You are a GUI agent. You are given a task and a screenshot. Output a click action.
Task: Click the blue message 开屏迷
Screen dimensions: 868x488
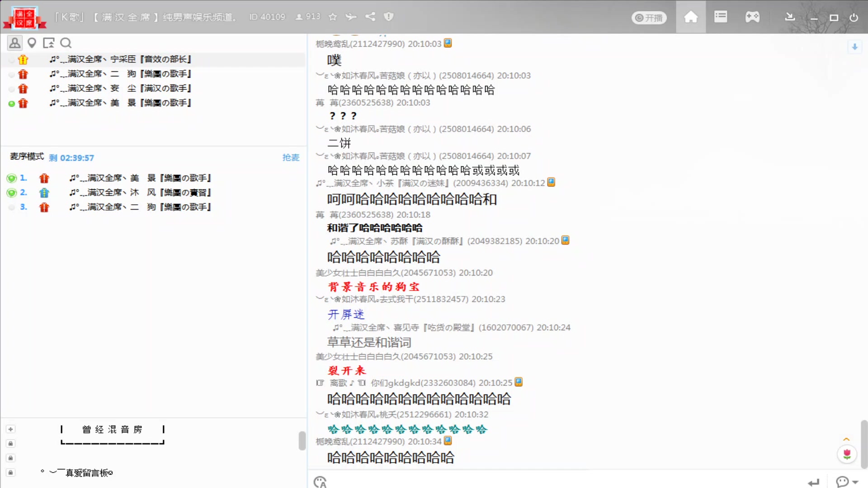(x=346, y=314)
